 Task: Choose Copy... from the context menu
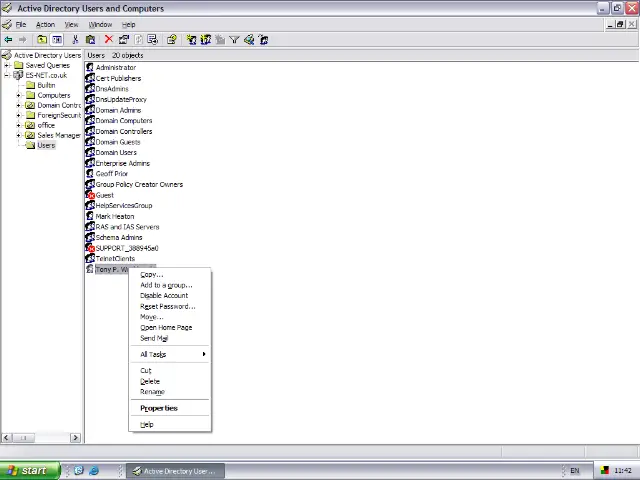170,275
